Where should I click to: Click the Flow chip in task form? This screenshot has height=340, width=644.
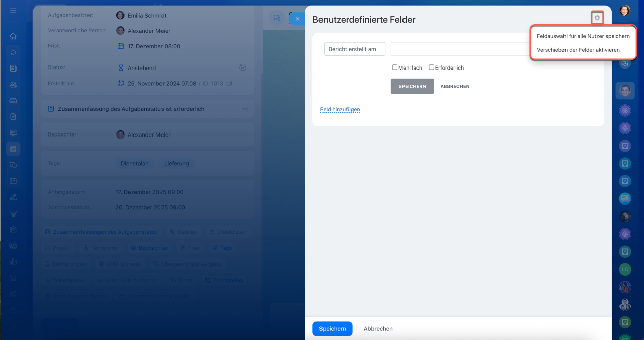pos(190,248)
